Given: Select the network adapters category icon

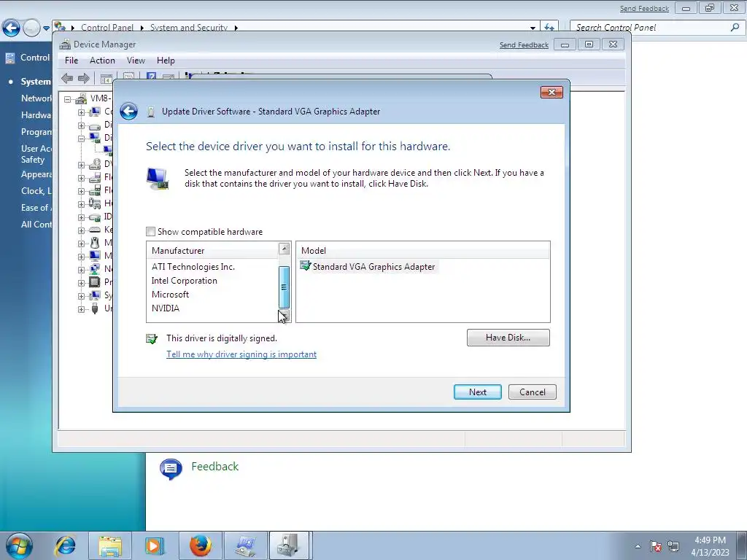Looking at the screenshot, I should [x=95, y=269].
